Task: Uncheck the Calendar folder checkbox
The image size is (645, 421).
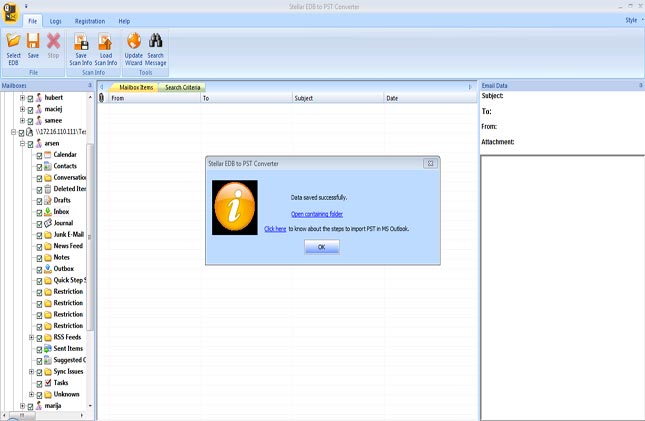Action: (39, 156)
